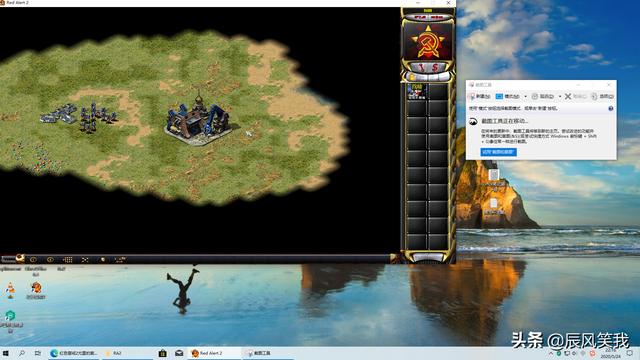Open the Windows Start menu
The width and height of the screenshot is (640, 360).
(6, 353)
